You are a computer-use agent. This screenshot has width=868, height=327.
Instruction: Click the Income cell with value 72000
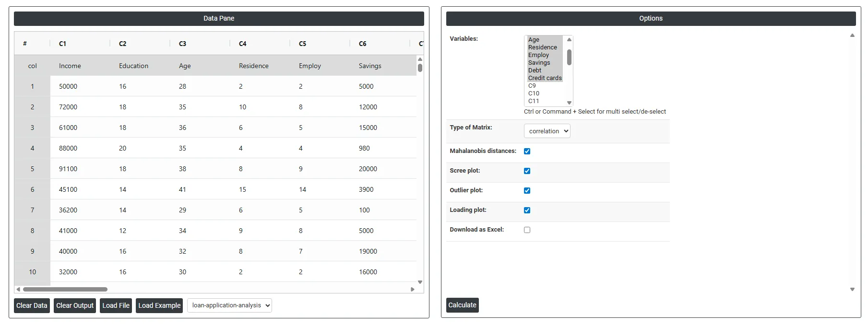click(x=80, y=107)
